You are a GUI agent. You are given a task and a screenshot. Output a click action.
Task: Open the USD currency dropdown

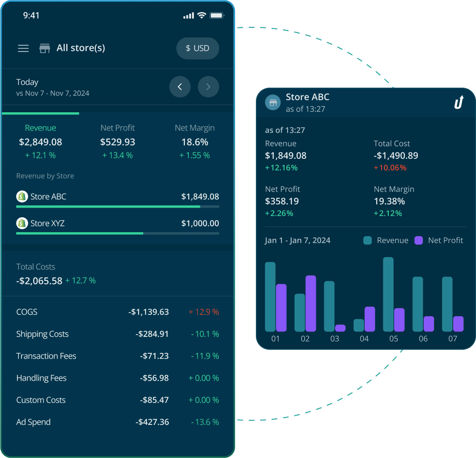pyautogui.click(x=198, y=48)
